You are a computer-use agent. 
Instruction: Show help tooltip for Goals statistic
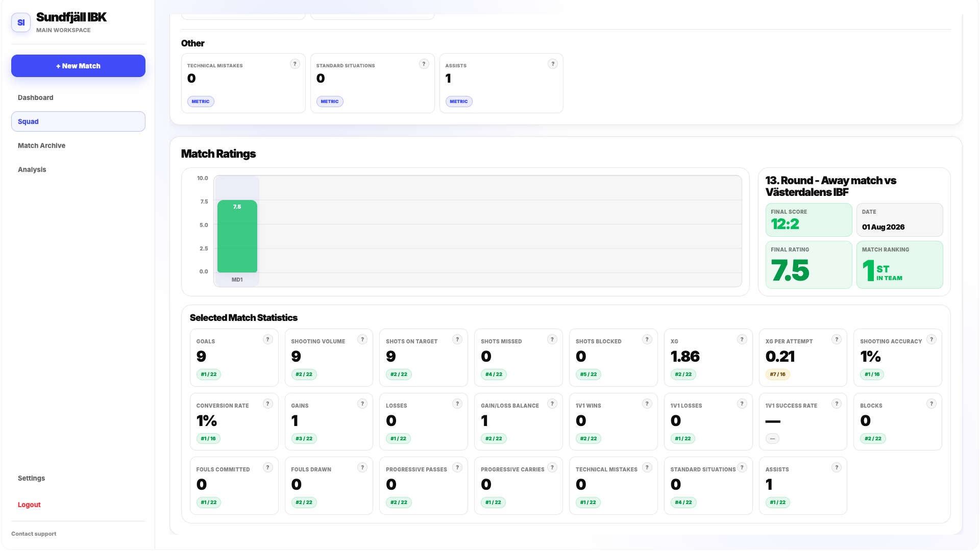click(x=268, y=339)
